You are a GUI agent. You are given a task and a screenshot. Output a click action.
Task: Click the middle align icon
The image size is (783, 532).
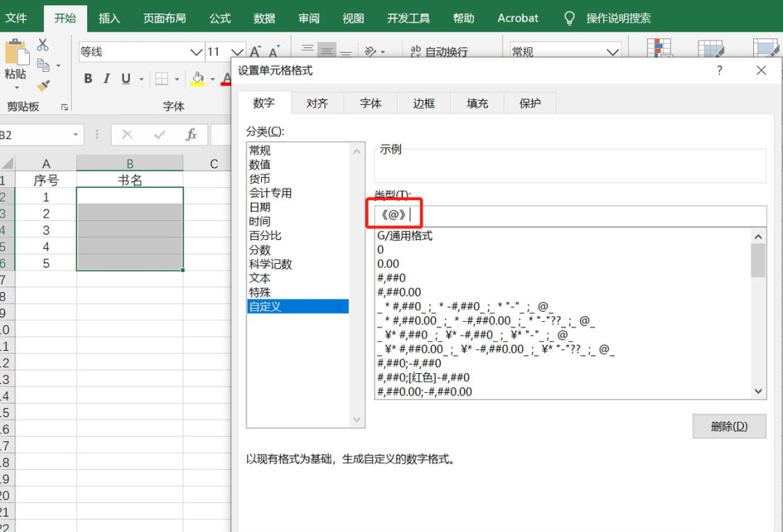tap(326, 50)
